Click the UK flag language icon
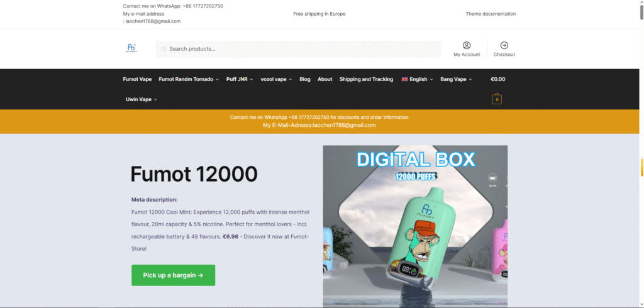 (x=405, y=79)
